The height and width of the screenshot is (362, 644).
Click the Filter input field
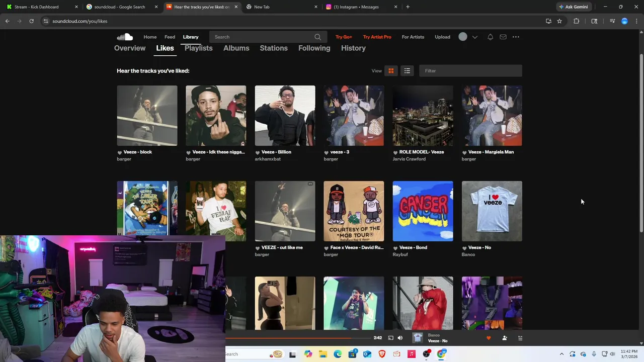(470, 71)
